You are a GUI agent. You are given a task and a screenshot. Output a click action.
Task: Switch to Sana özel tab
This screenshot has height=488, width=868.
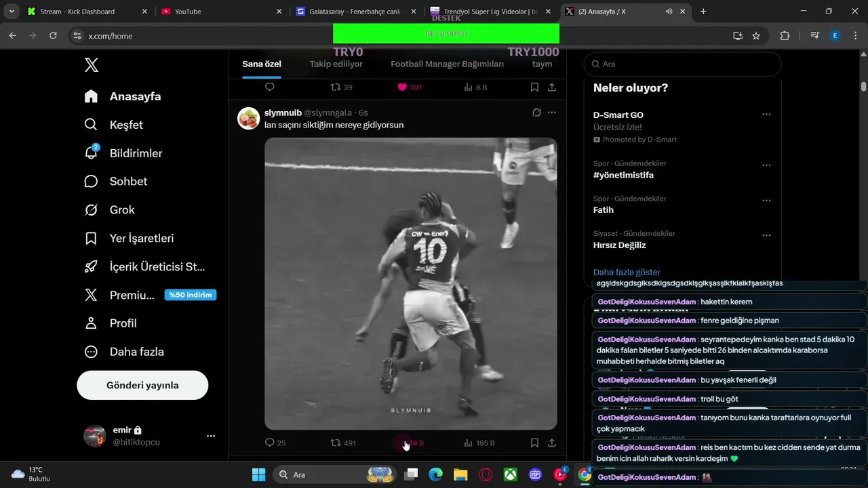[x=262, y=64]
